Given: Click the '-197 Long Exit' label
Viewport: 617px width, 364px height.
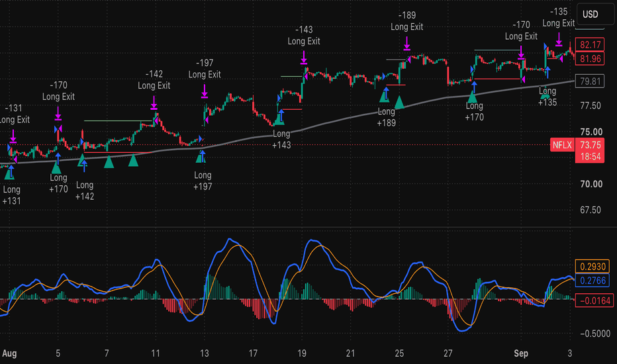Looking at the screenshot, I should pos(204,69).
